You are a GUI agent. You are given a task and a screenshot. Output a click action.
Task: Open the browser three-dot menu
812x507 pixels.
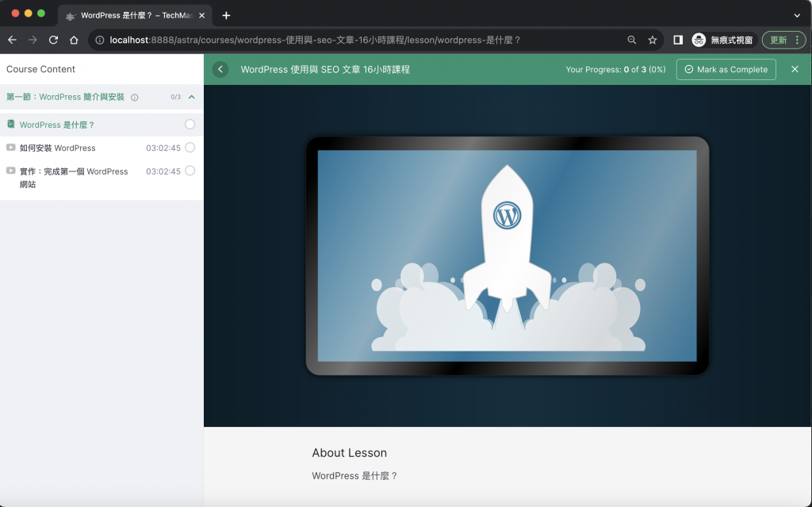click(x=798, y=40)
